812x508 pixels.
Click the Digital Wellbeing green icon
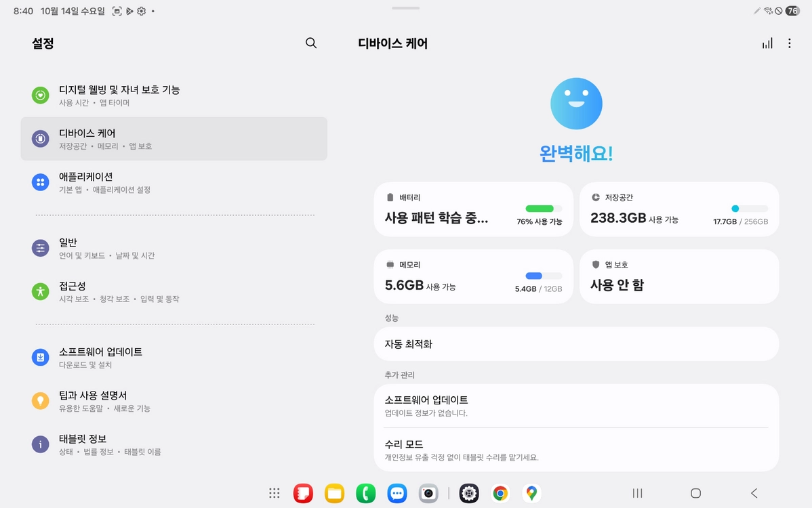[x=41, y=96]
